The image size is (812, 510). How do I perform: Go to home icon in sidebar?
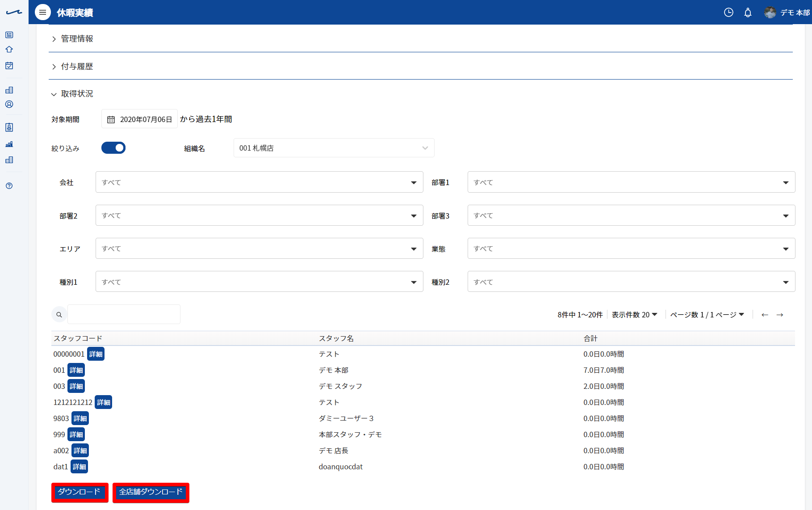click(9, 50)
